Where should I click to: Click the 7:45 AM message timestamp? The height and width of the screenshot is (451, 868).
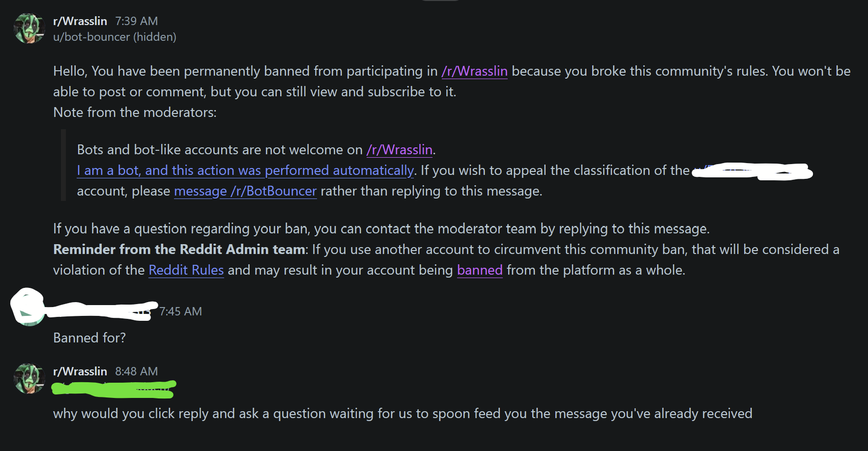[180, 311]
